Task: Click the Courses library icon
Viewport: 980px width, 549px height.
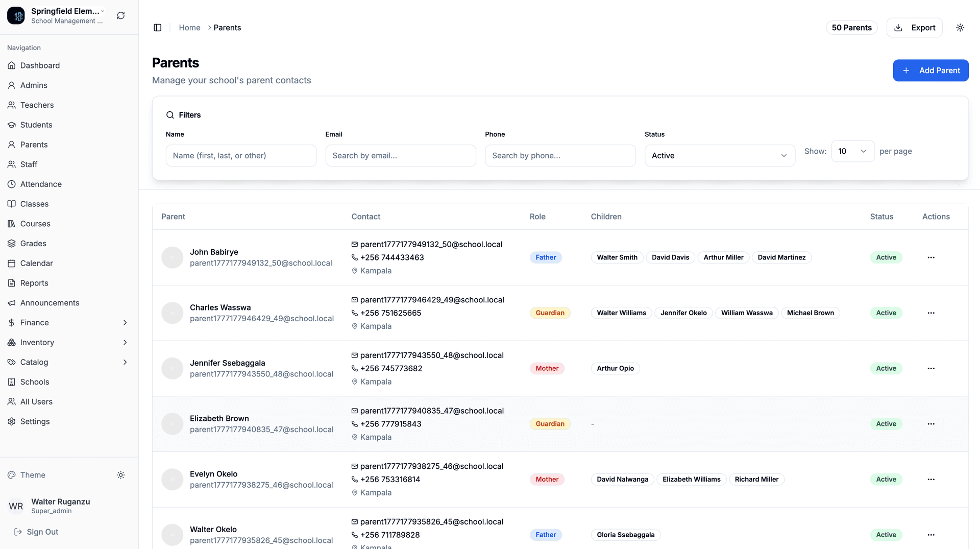Action: (x=12, y=224)
